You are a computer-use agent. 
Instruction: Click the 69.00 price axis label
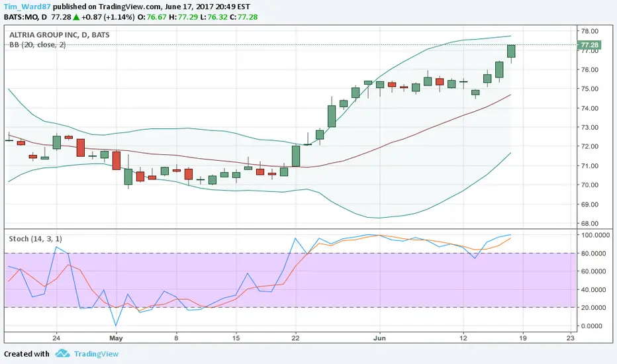(589, 205)
